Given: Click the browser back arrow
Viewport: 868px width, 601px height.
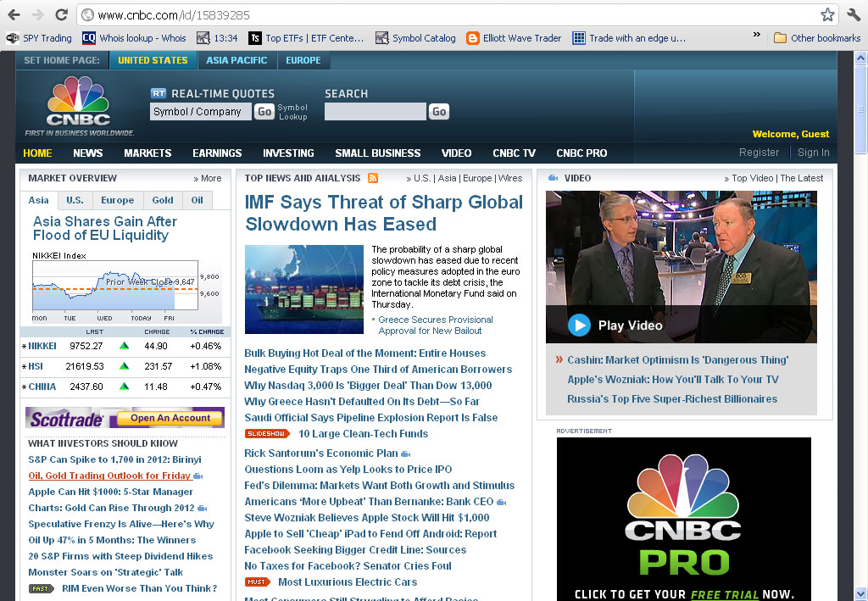Looking at the screenshot, I should tap(14, 15).
